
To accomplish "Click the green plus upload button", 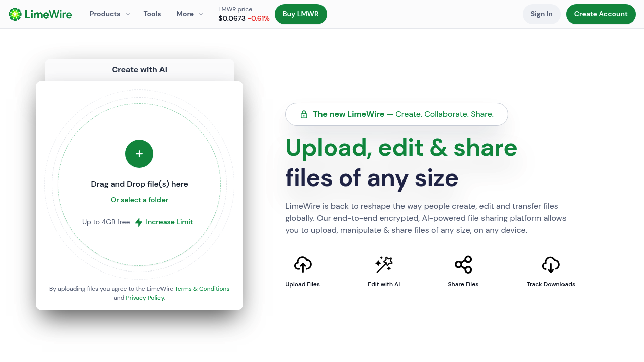I will coord(139,154).
